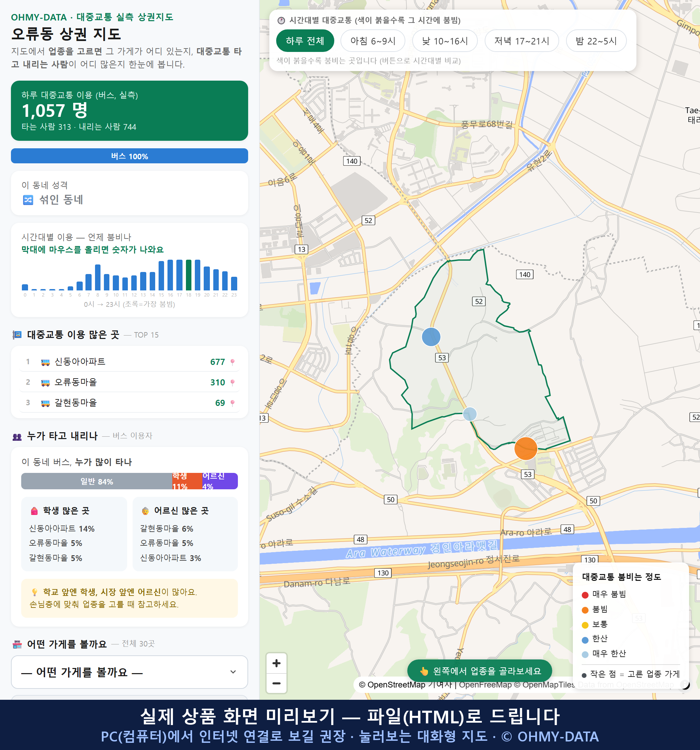Select 신동아아파트 row in TOP 15 list
Screen dimensions: 700x750
point(130,362)
